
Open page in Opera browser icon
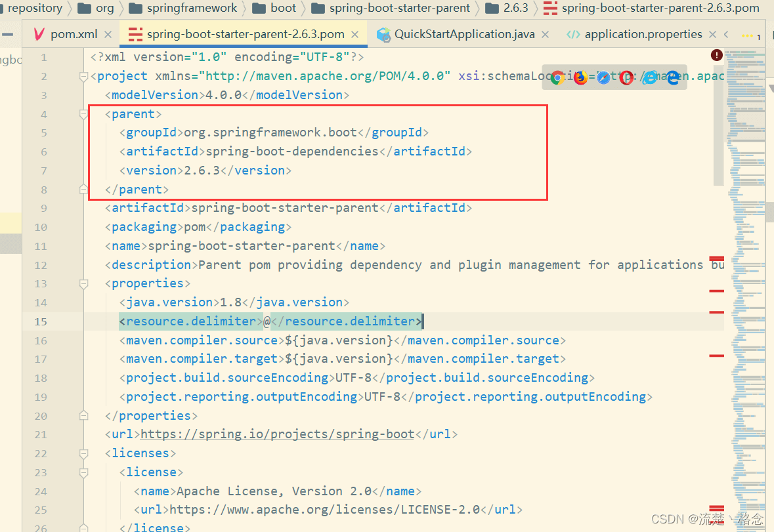coord(626,77)
